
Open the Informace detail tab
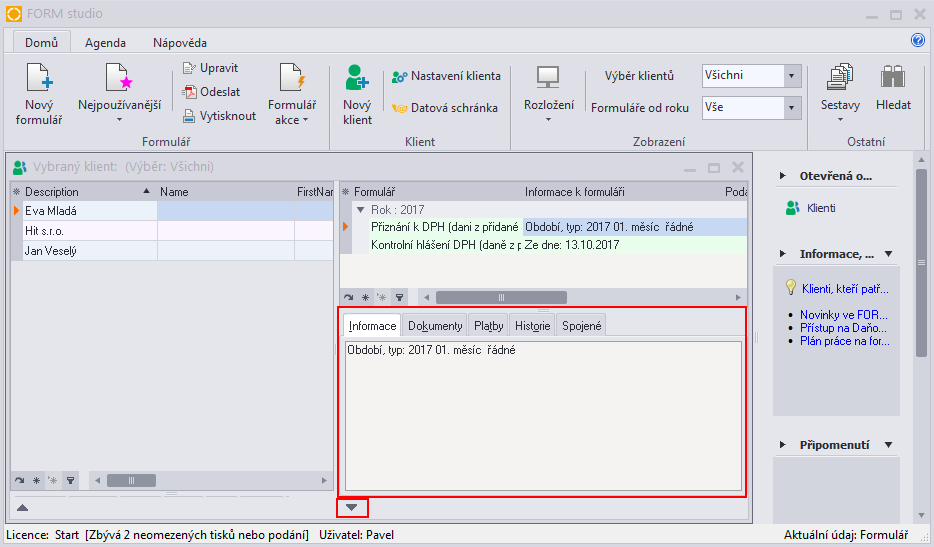[372, 326]
